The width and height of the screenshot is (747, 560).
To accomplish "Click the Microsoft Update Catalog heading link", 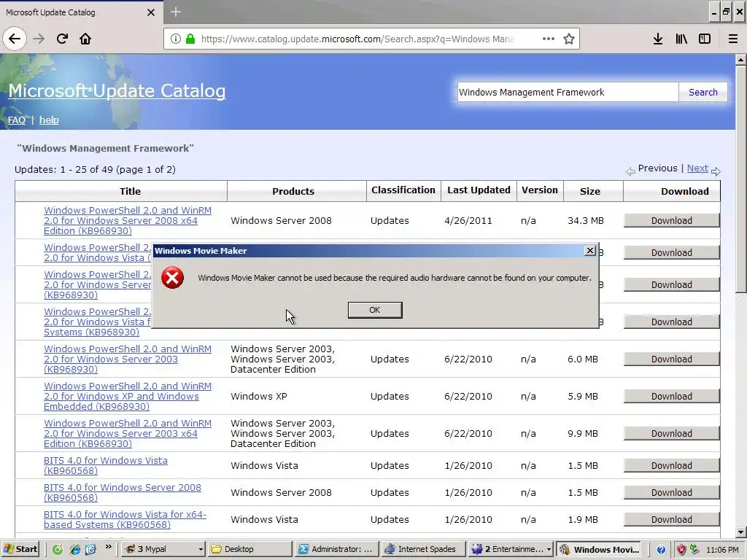I will (117, 90).
